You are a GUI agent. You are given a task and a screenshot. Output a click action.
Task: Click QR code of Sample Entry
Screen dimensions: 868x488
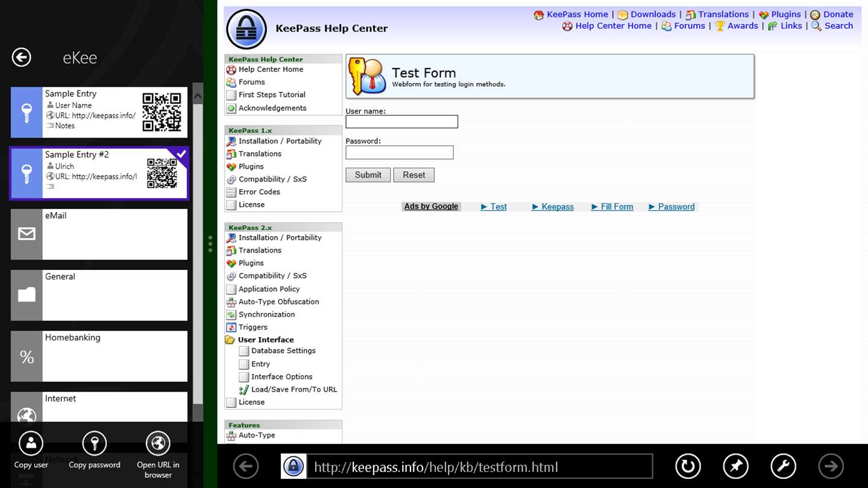click(162, 112)
